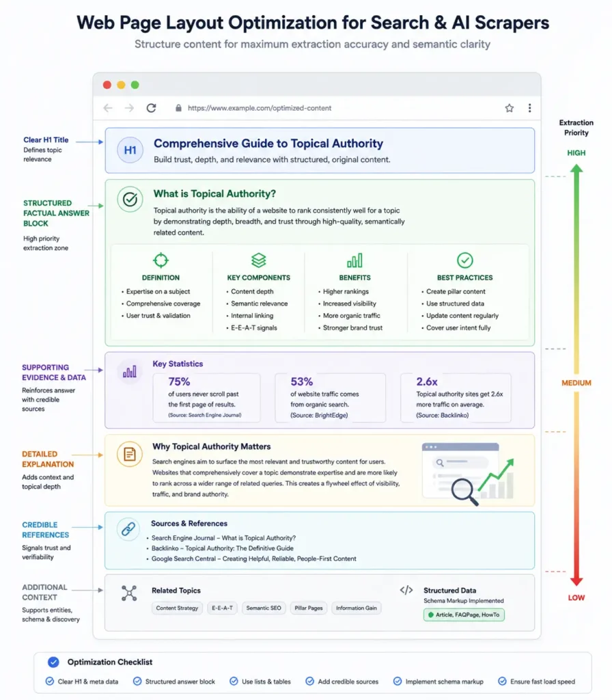Click the green checkmark circle beside What is Topical Authority
The image size is (612, 700).
(130, 199)
